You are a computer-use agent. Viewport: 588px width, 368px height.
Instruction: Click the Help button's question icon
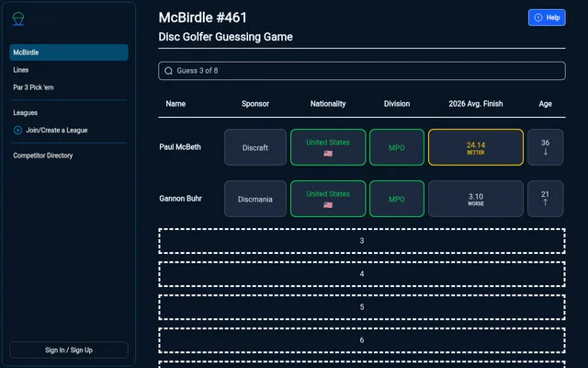(x=538, y=17)
